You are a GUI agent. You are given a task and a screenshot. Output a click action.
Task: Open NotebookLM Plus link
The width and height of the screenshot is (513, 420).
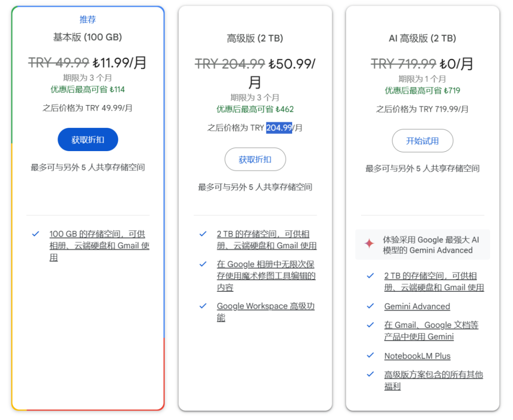pos(417,356)
